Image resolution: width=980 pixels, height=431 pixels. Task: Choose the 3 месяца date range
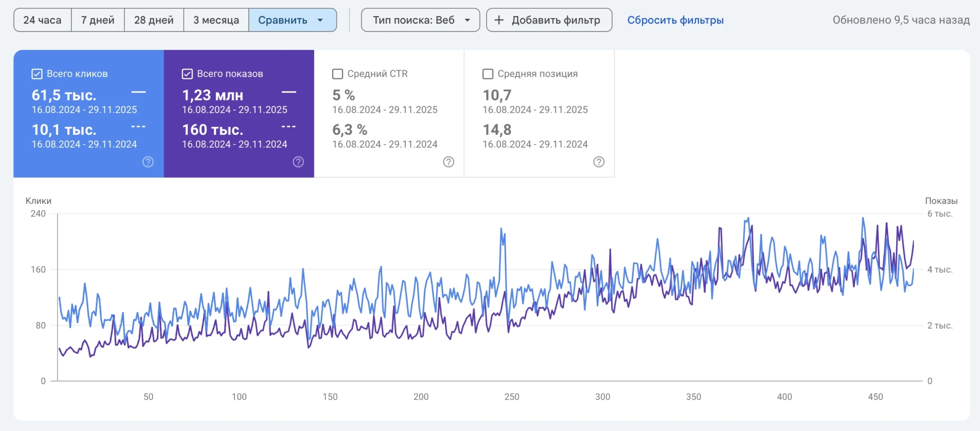[x=216, y=20]
